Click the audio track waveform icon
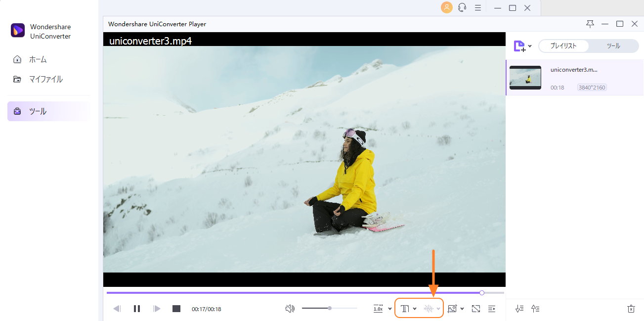 [428, 308]
